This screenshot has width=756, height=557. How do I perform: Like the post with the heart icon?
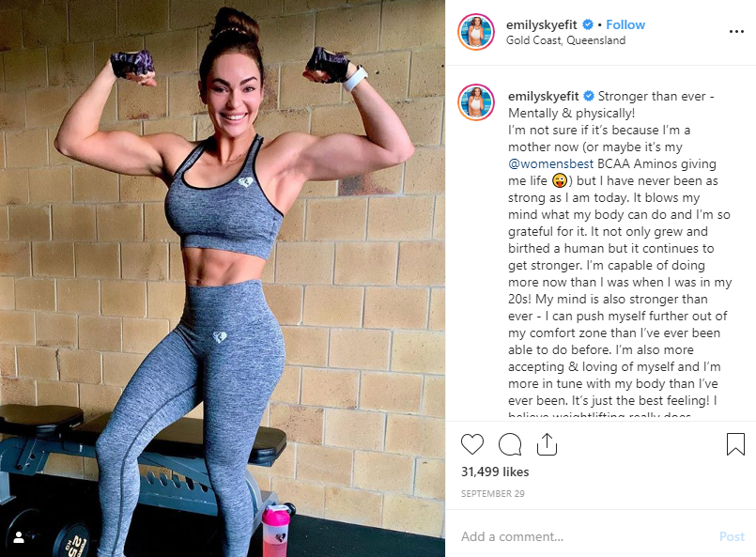pyautogui.click(x=472, y=443)
